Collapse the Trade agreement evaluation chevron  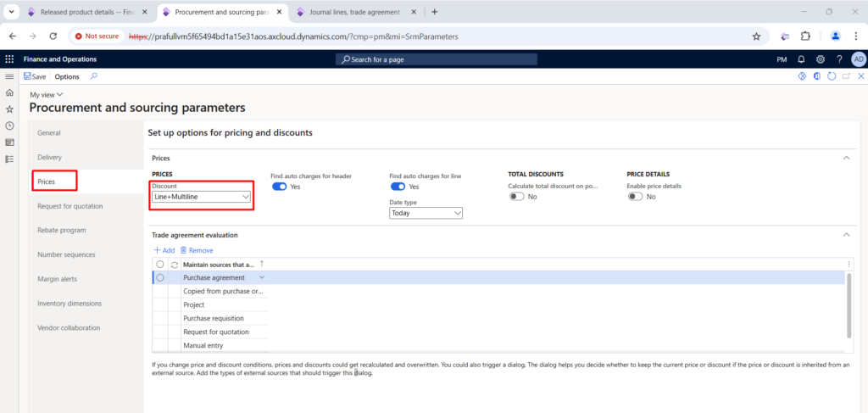click(x=846, y=235)
